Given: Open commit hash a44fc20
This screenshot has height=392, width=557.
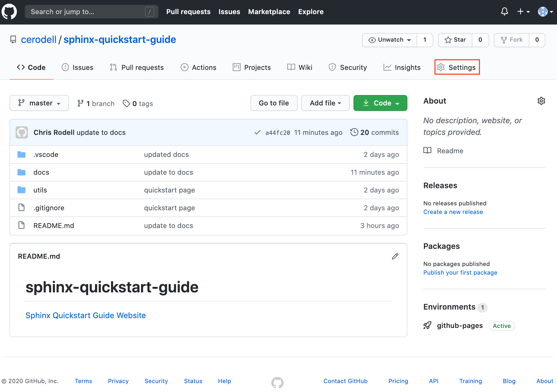Looking at the screenshot, I should (278, 133).
